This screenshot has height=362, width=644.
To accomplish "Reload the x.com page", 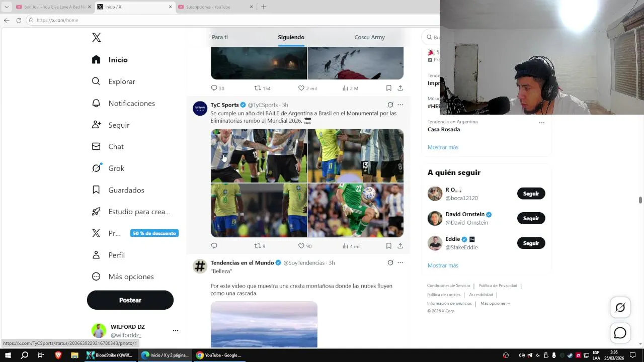I will [19, 20].
